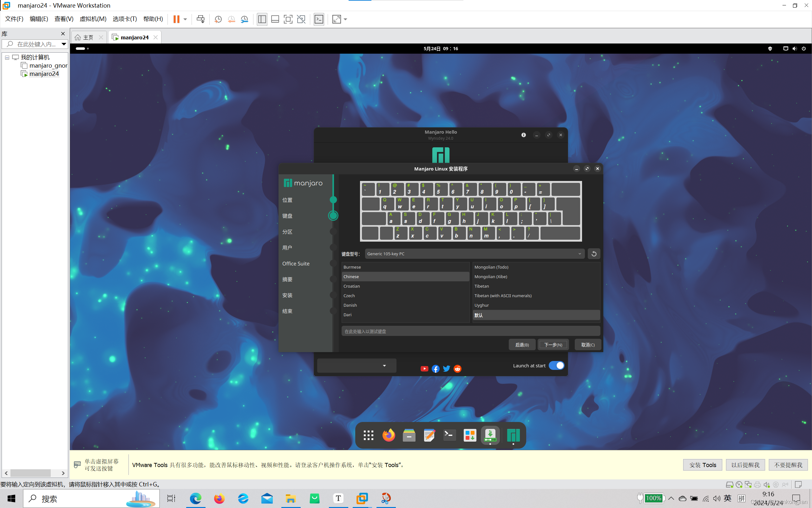Open the 查看(V) menu
The width and height of the screenshot is (812, 508).
(64, 19)
